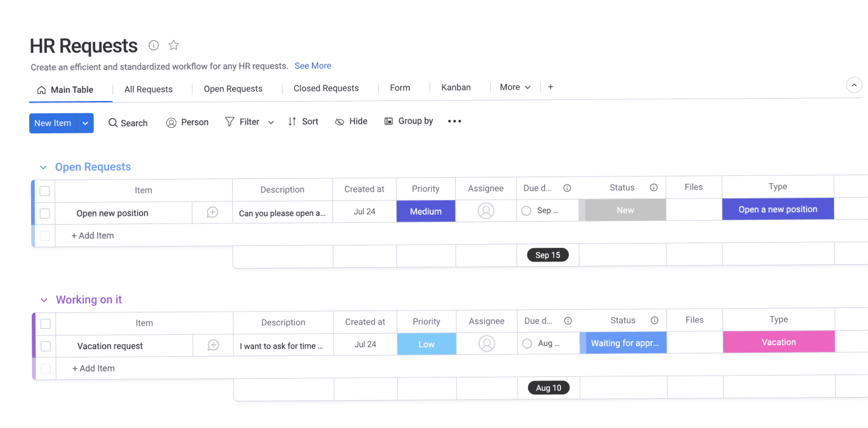The height and width of the screenshot is (428, 868).
Task: Mark Aug due date as done circle
Action: click(527, 343)
